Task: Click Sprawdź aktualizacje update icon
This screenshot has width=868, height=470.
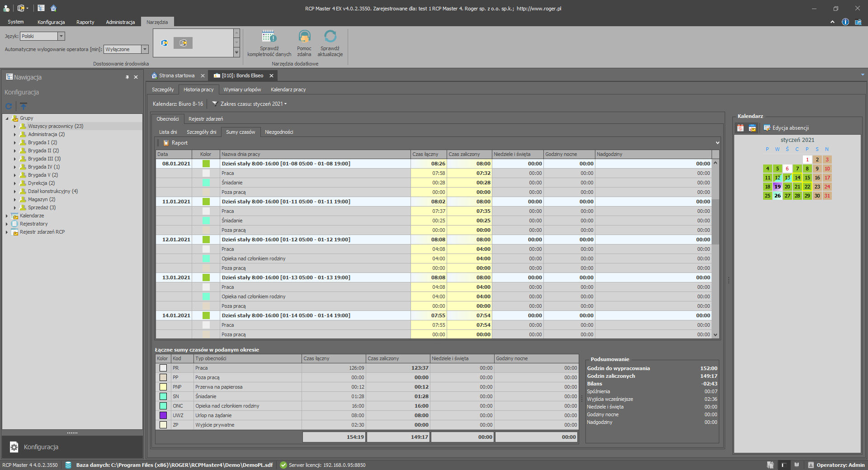Action: coord(330,37)
